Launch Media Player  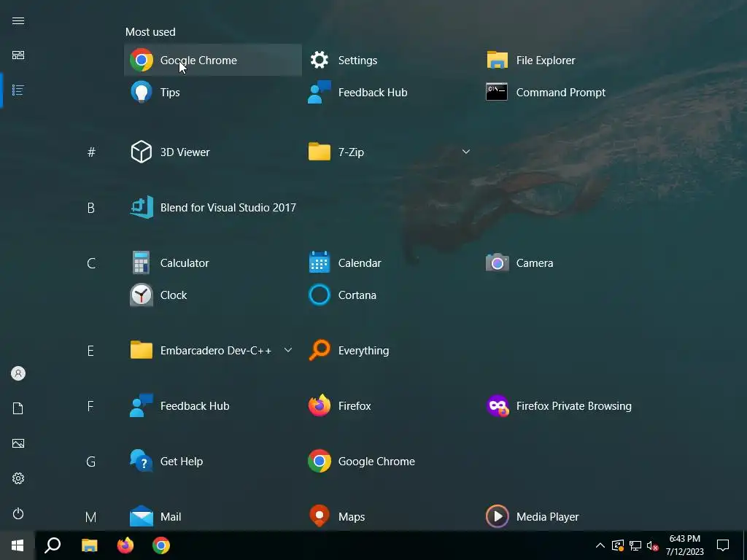pos(569,517)
